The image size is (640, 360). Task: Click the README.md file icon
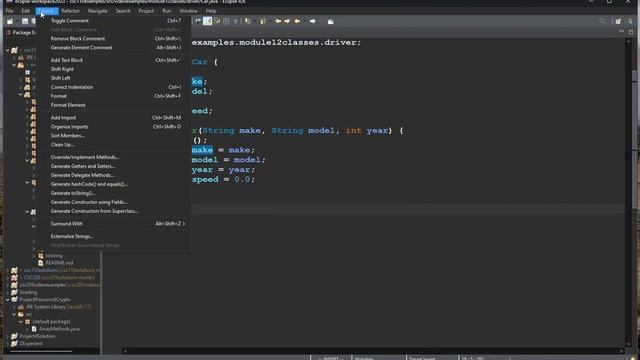41,263
